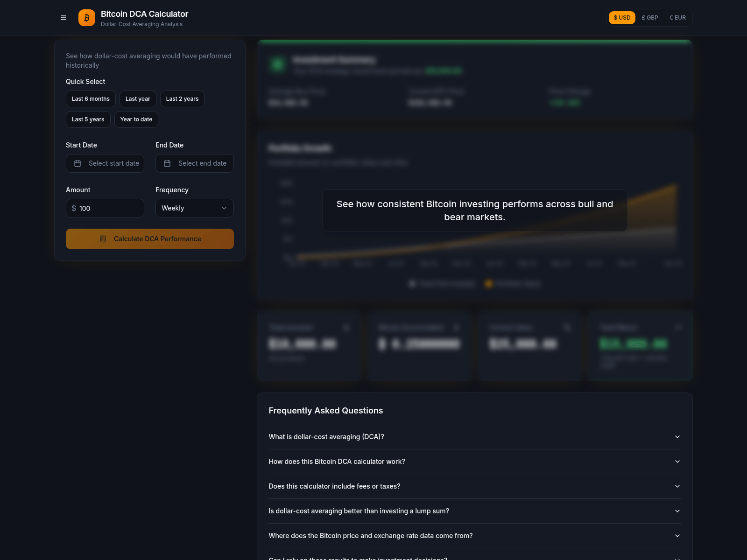Switch currency to EUR

point(677,18)
